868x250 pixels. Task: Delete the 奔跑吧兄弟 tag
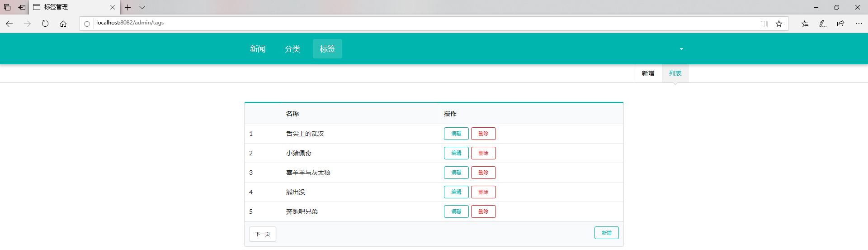(483, 212)
